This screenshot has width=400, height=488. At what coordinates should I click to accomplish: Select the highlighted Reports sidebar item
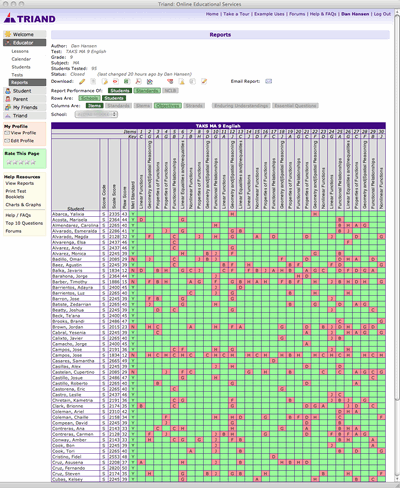tap(27, 82)
